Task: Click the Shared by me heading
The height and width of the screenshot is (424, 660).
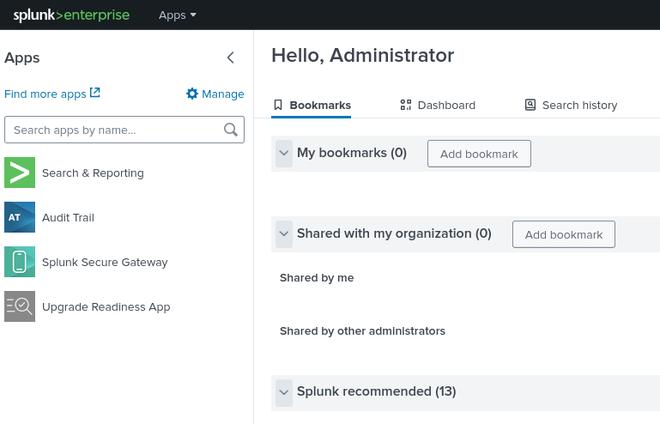Action: pos(317,278)
